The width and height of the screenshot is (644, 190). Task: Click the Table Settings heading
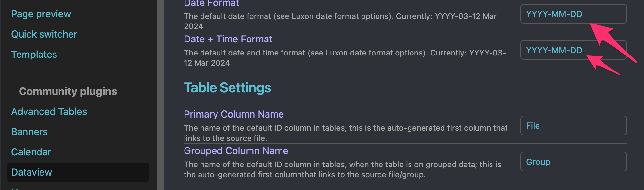(227, 88)
